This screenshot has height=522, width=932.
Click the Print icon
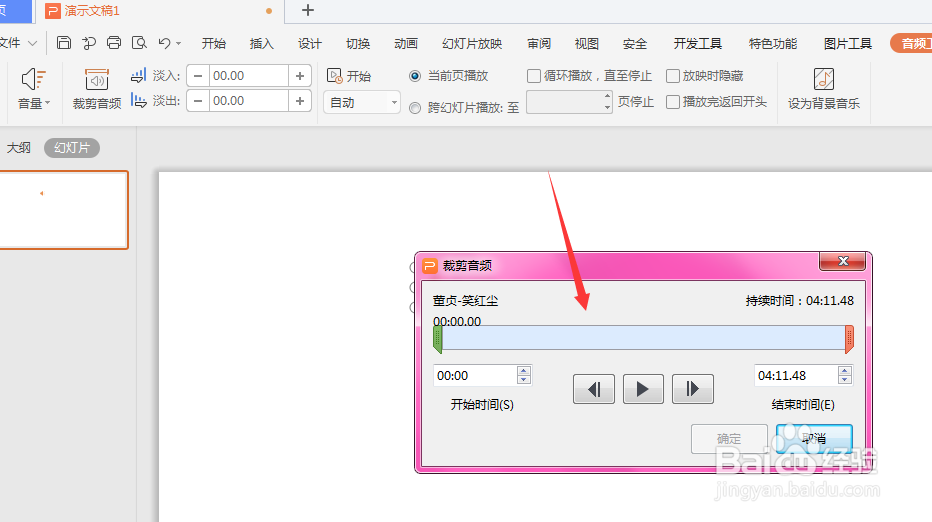tap(114, 43)
